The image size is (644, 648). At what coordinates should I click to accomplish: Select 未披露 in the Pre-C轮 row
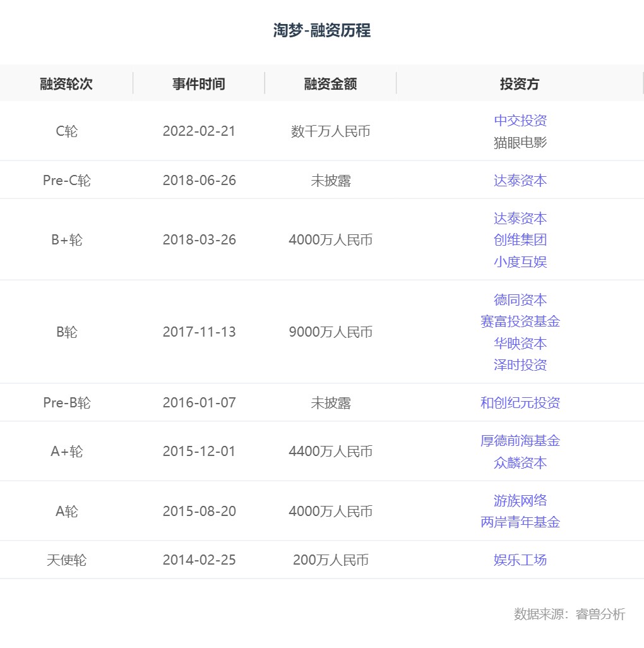330,180
